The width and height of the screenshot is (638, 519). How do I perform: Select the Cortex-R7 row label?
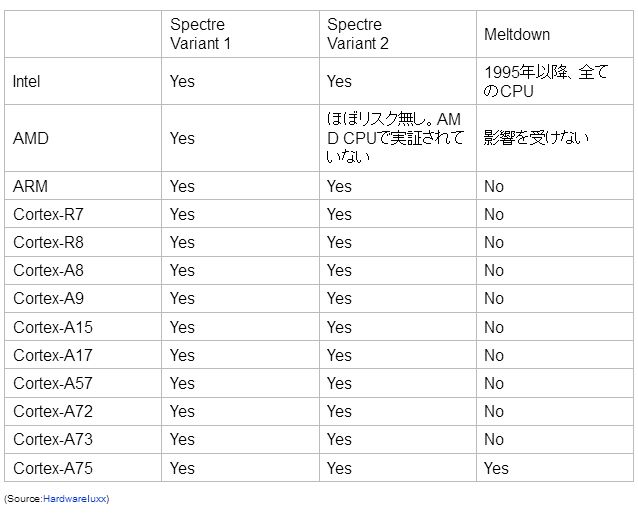click(x=48, y=214)
